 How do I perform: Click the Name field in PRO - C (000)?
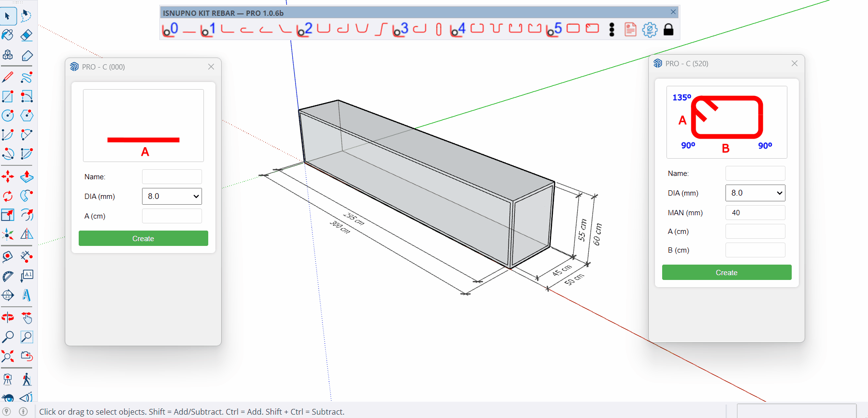pyautogui.click(x=172, y=176)
